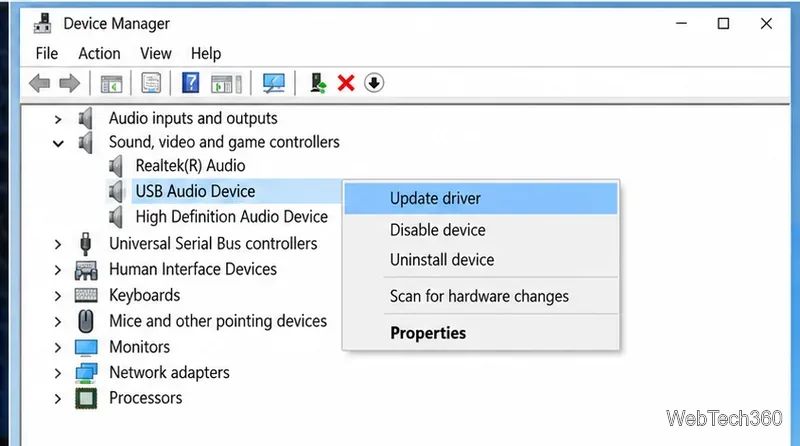
Task: Click the Device Manager title bar icon
Action: pyautogui.click(x=42, y=23)
